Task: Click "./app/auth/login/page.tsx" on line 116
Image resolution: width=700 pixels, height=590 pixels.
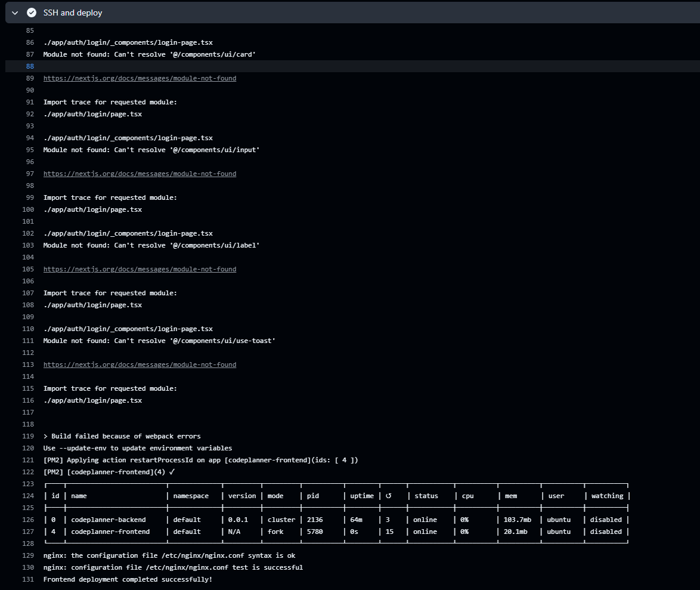Action: [x=92, y=401]
